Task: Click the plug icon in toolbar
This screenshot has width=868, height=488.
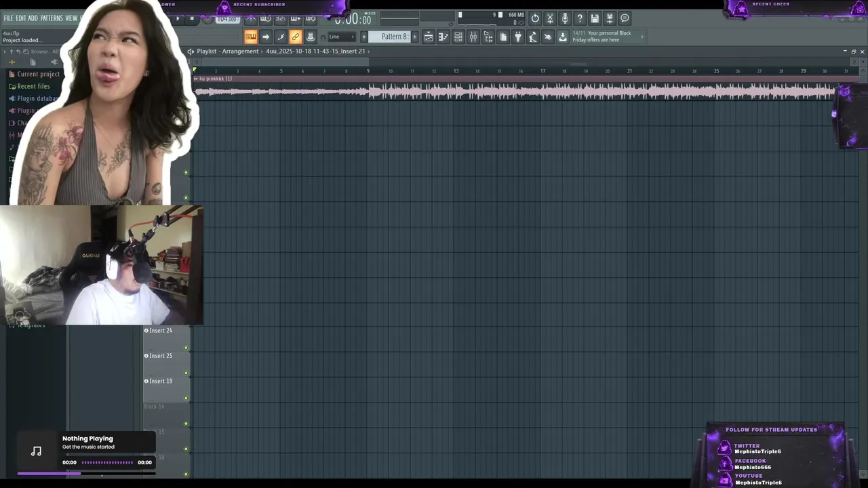Action: pyautogui.click(x=518, y=37)
